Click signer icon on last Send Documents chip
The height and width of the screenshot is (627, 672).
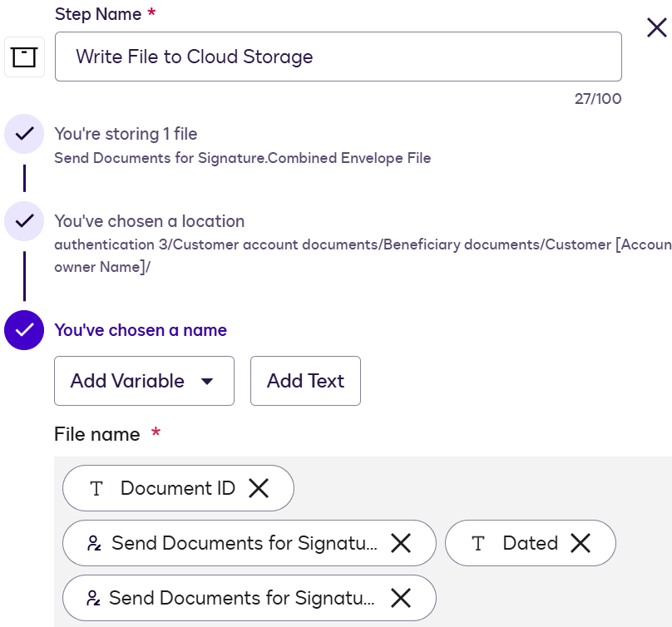[x=93, y=598]
